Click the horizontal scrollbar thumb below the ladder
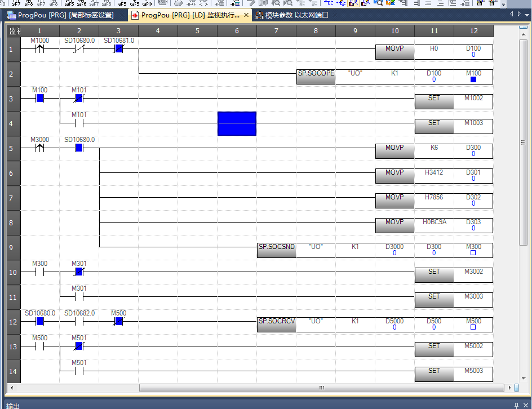The image size is (532, 409). pos(321,388)
